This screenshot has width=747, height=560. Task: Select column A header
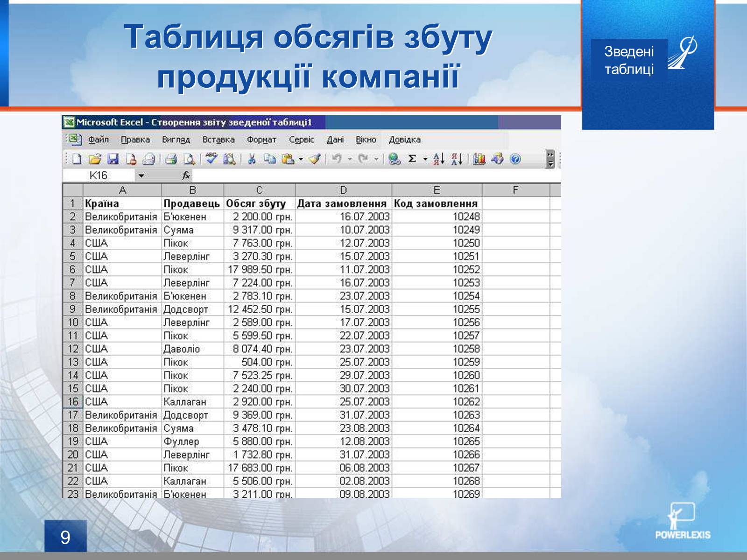(x=122, y=190)
